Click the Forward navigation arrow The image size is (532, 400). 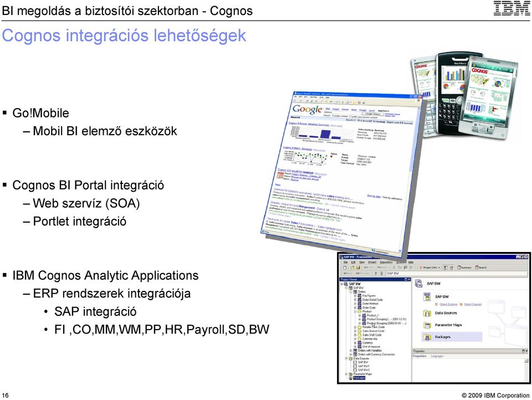[362, 274]
